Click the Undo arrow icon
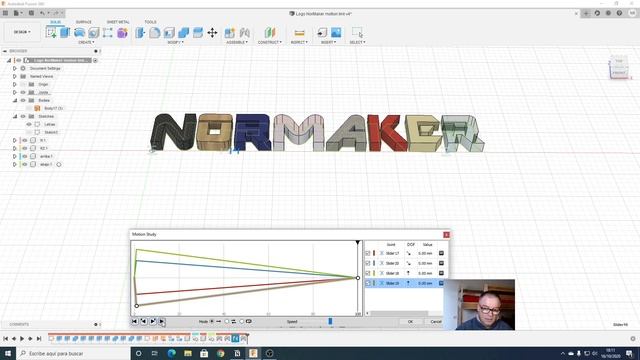This screenshot has height=360, width=640. [x=42, y=13]
